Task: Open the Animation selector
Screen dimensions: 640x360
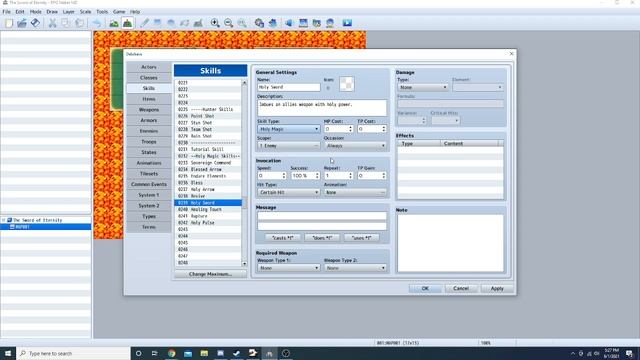Action: [355, 192]
